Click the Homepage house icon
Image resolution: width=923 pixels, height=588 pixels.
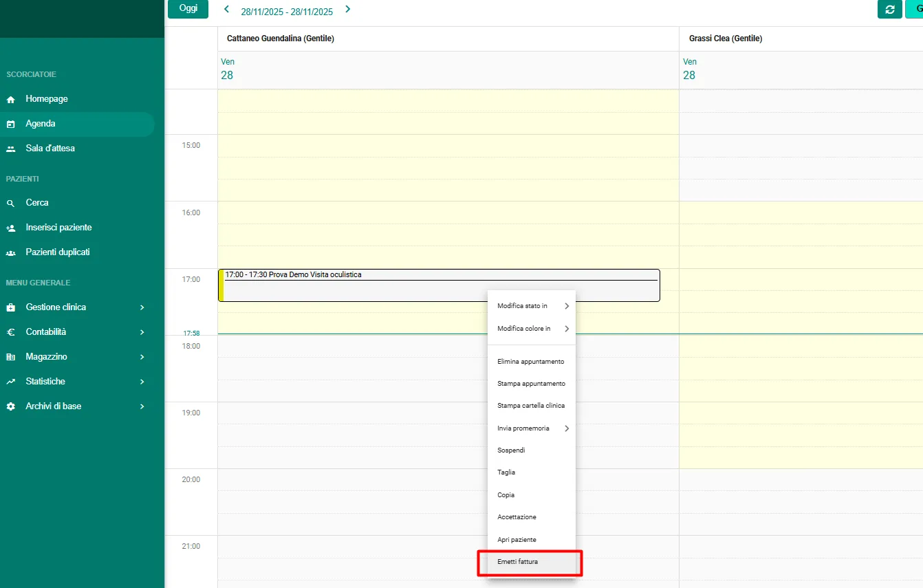tap(11, 99)
